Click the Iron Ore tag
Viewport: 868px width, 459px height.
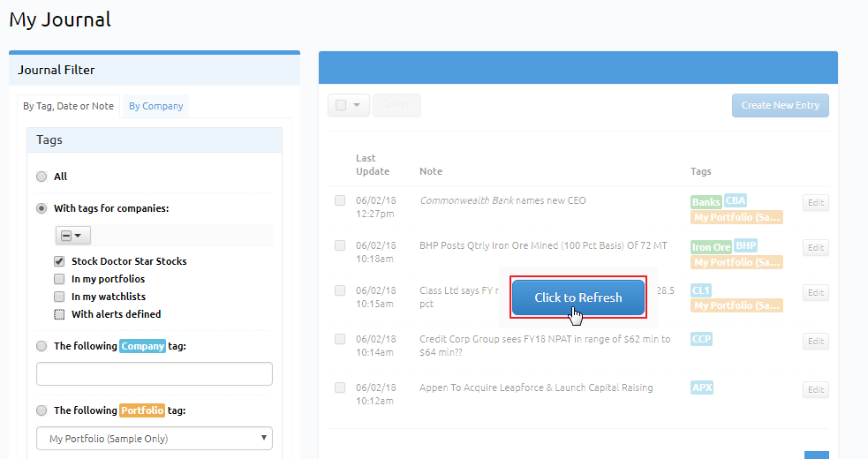point(711,247)
